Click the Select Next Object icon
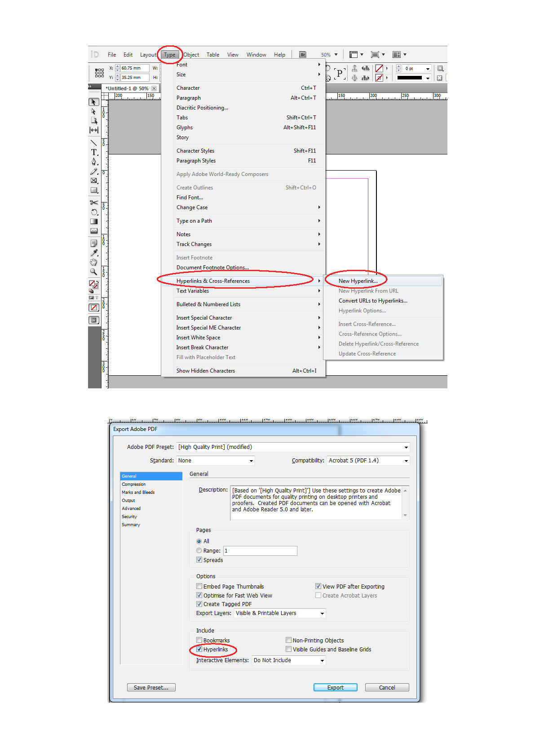 pos(366,78)
